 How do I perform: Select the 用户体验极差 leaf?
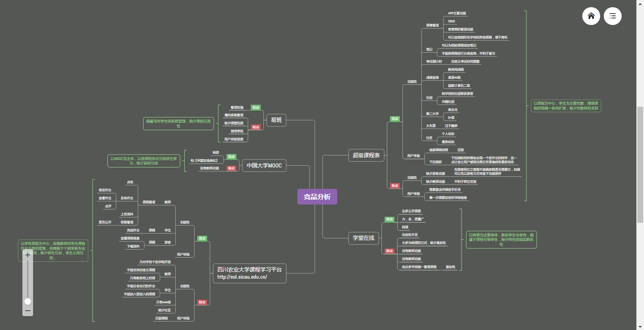(x=234, y=139)
